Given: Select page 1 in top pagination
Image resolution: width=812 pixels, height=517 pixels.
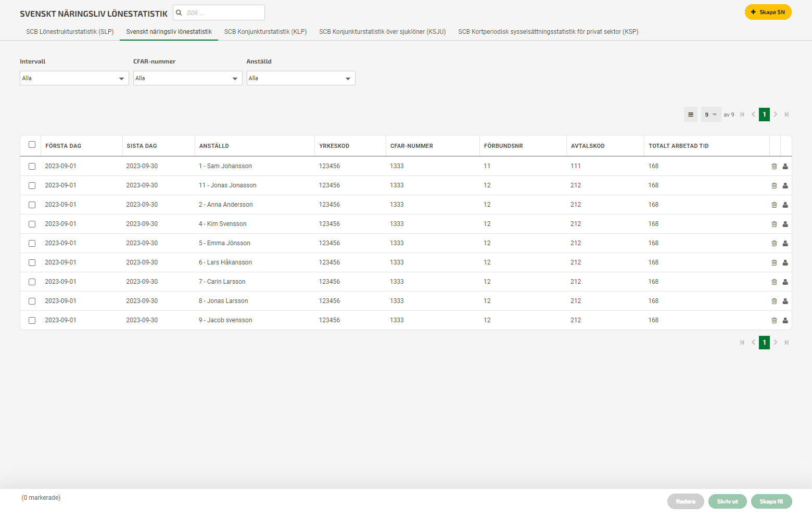Looking at the screenshot, I should click(x=764, y=115).
